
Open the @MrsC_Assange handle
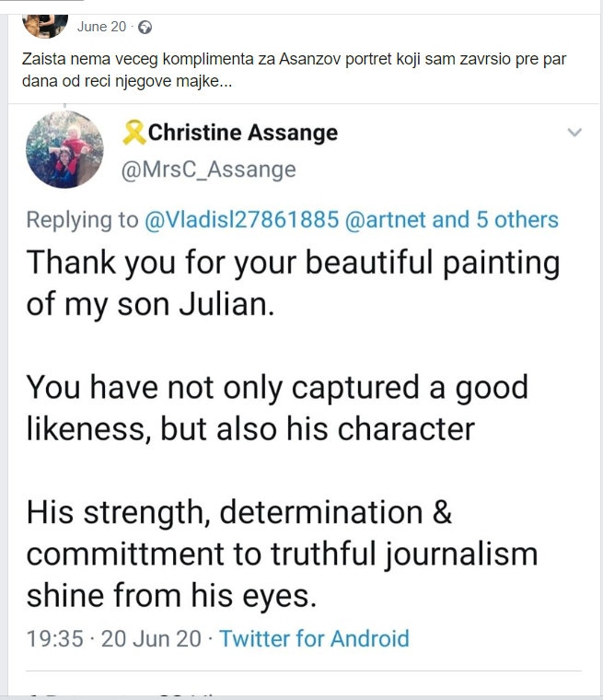tap(208, 169)
